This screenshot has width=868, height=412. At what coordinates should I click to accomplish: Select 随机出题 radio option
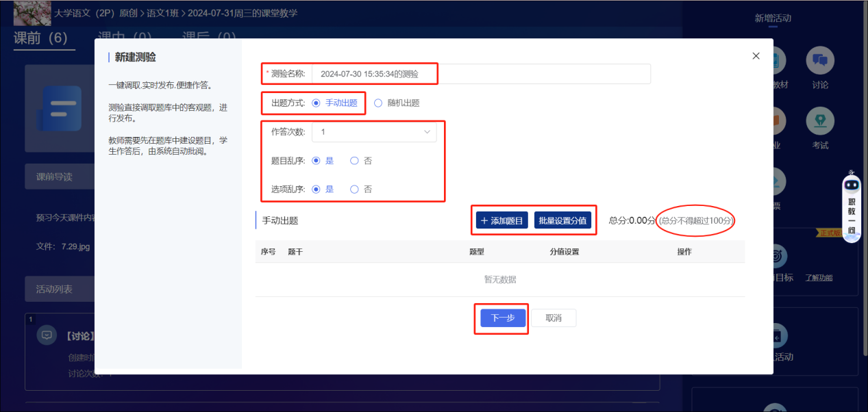click(x=378, y=103)
